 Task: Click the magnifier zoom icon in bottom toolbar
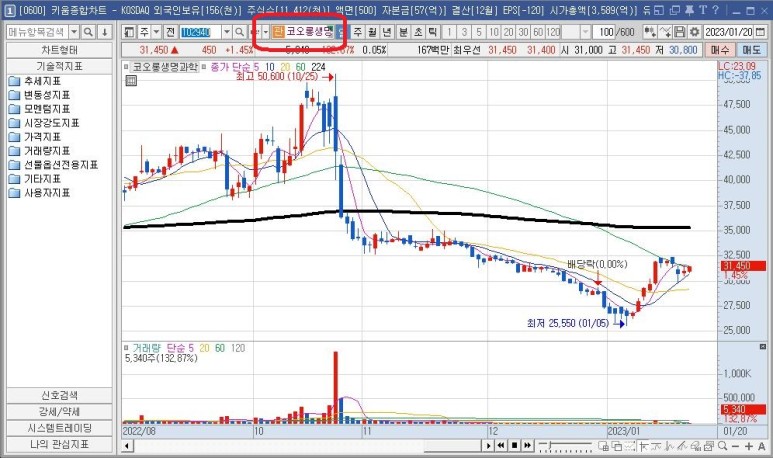pos(723,446)
